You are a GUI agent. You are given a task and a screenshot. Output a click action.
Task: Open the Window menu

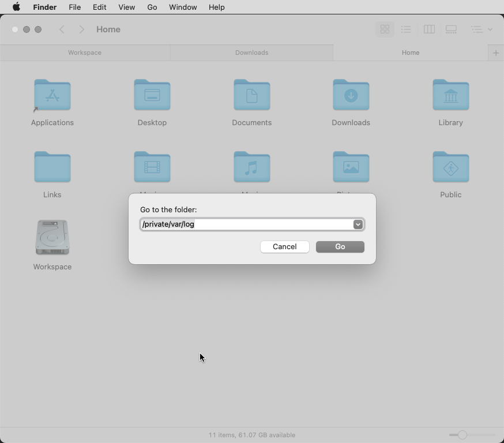[x=183, y=7]
